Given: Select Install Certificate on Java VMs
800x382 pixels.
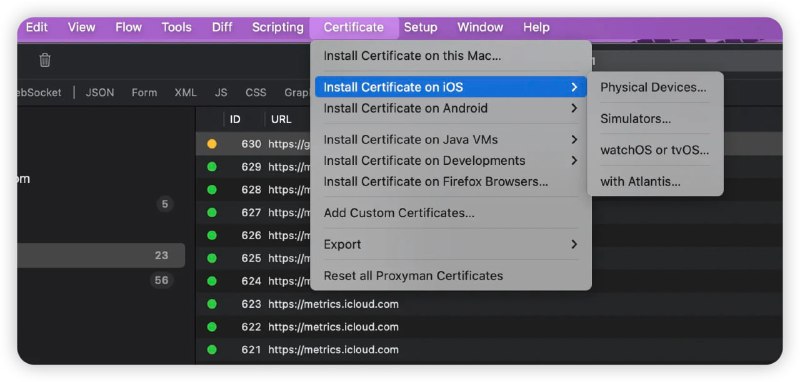Looking at the screenshot, I should [x=451, y=139].
